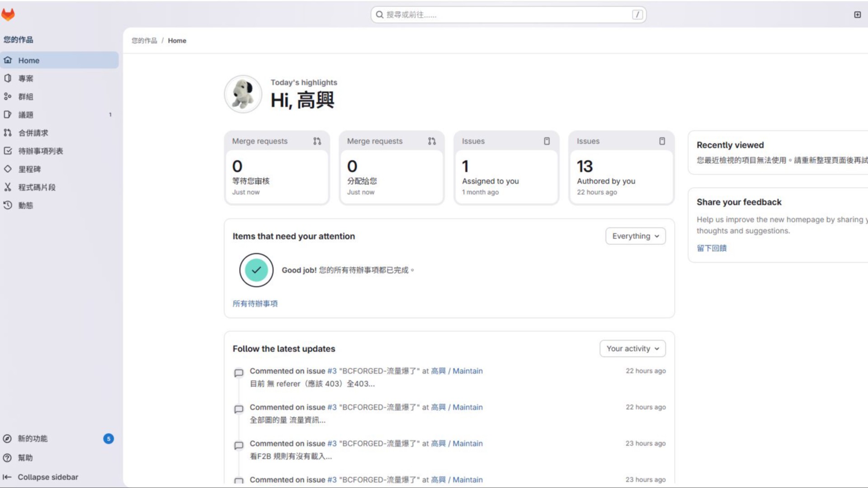868x488 pixels.
Task: Click 留下回饋 to share feedback
Action: pyautogui.click(x=711, y=248)
